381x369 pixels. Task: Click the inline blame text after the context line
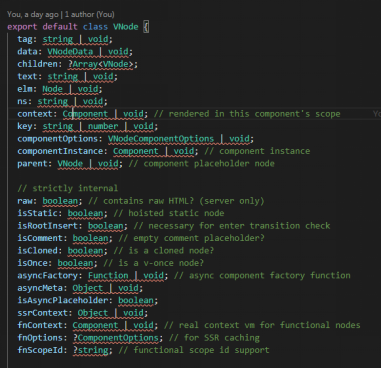coord(377,114)
